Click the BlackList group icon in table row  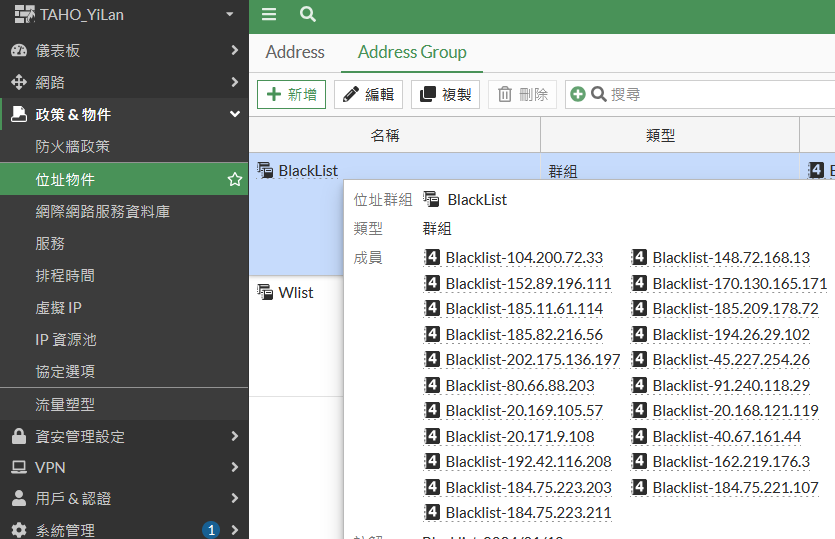(265, 170)
